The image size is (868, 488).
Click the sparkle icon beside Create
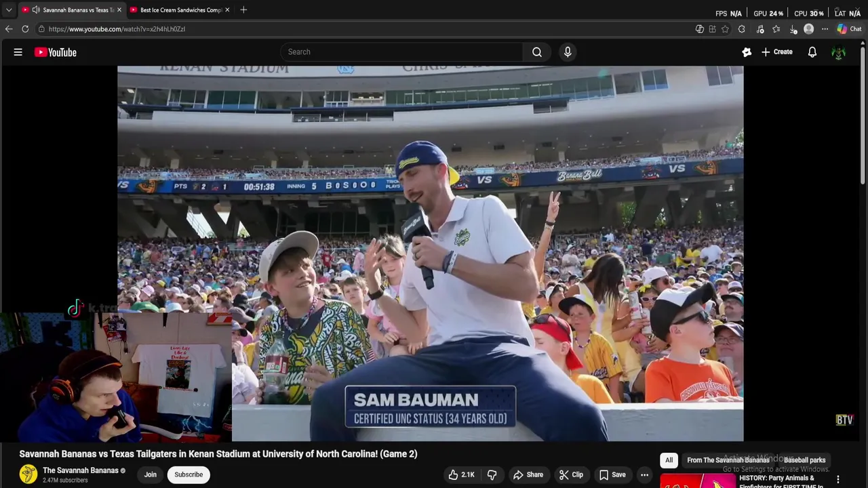click(747, 52)
